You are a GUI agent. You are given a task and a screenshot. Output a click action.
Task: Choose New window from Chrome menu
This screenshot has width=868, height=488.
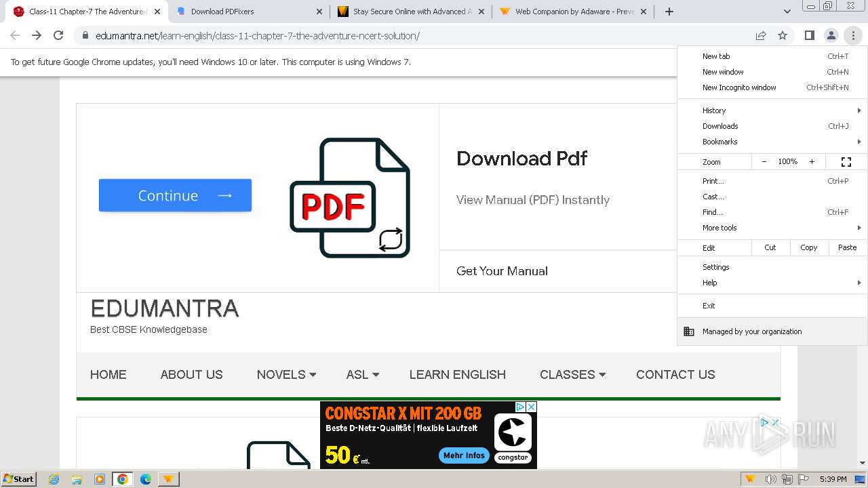point(772,72)
